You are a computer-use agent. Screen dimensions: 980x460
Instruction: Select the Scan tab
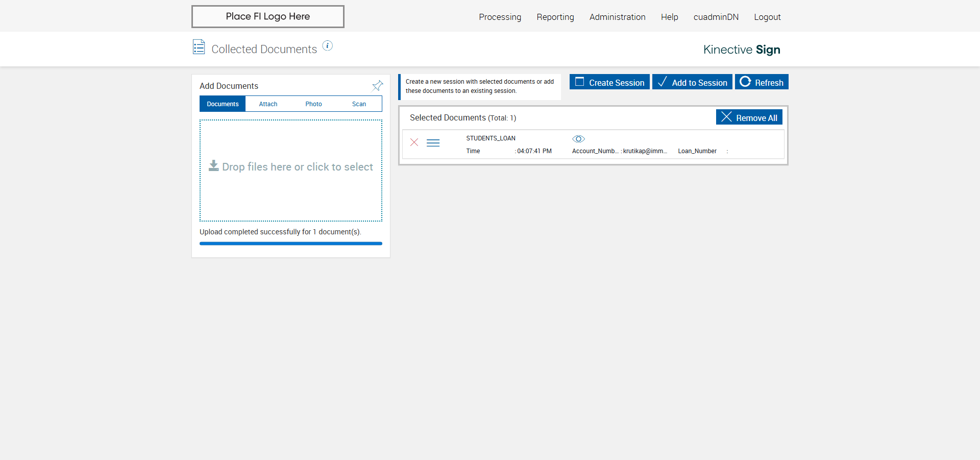pos(359,104)
